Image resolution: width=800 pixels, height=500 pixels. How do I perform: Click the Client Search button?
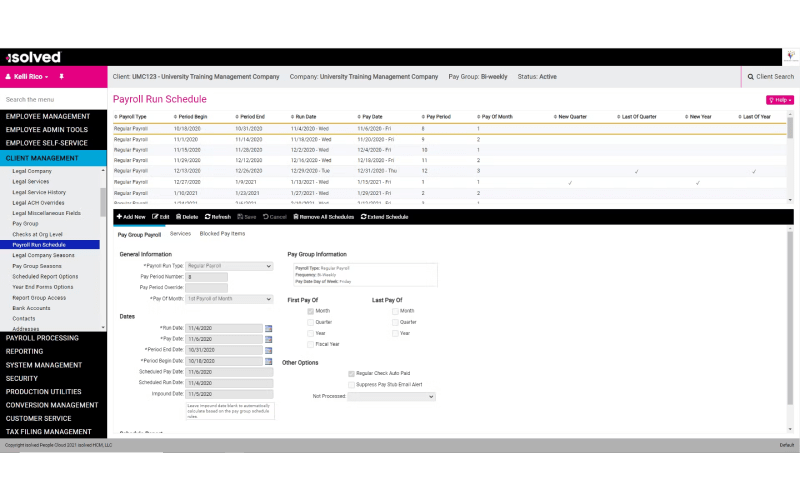(770, 76)
